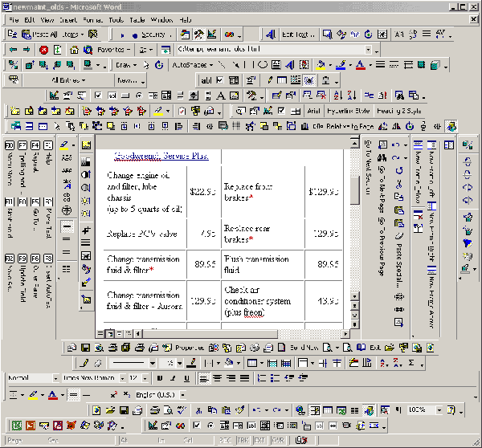The image size is (482, 448).
Task: Insert a Drop-Down Form Field from Forms toolbar
Action: [x=234, y=80]
